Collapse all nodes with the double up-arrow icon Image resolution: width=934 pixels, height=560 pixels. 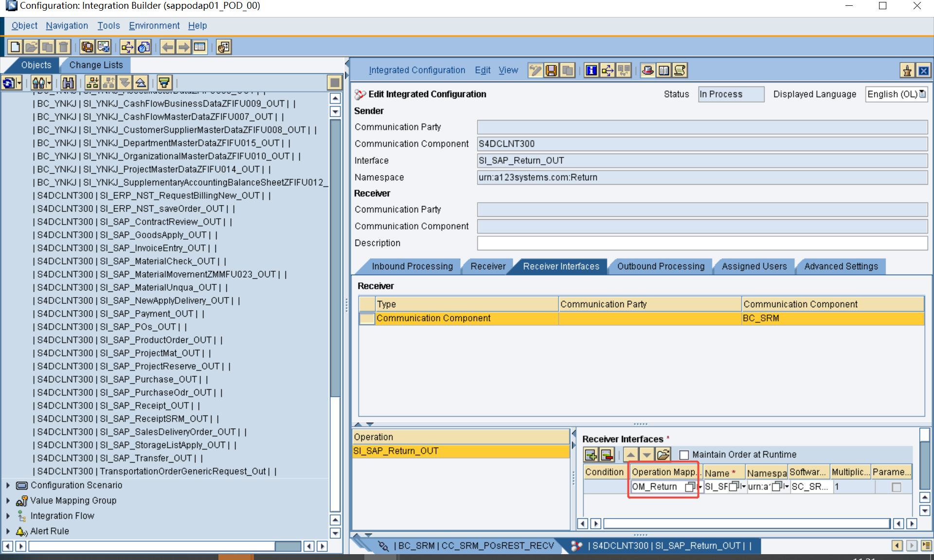click(141, 83)
